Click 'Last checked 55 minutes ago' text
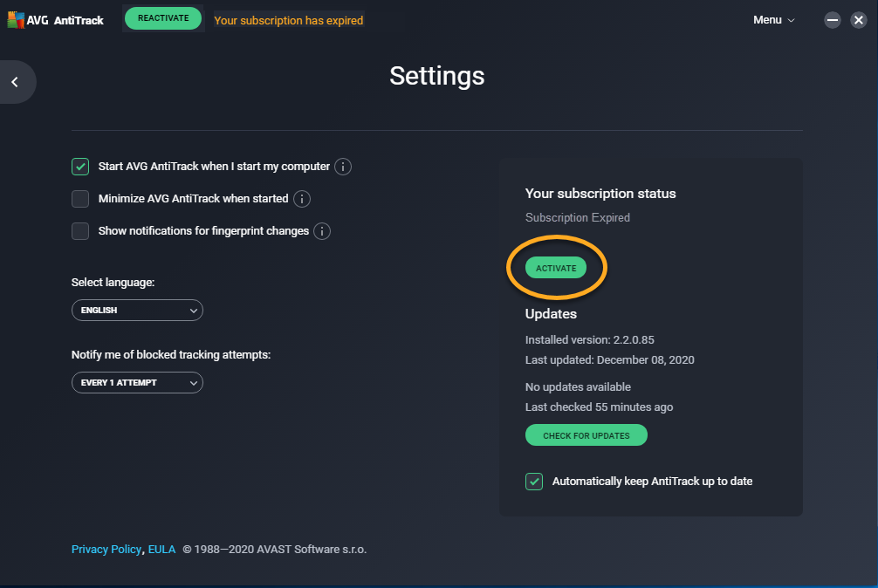878x588 pixels. pos(599,407)
